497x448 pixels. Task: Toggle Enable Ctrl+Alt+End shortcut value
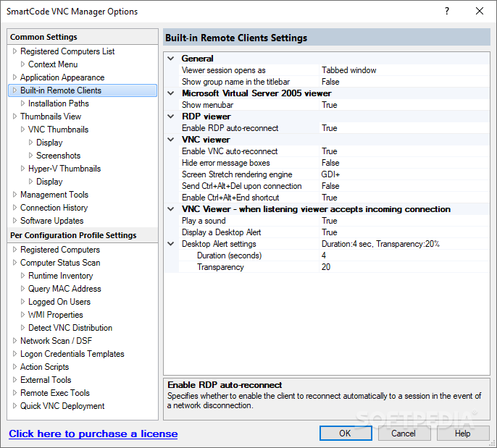point(404,198)
